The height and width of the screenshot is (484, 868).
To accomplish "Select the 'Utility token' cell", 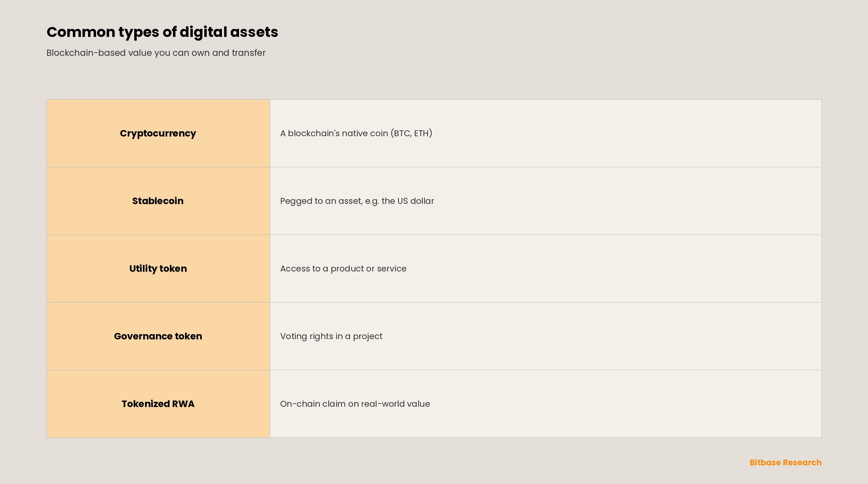I will point(158,268).
